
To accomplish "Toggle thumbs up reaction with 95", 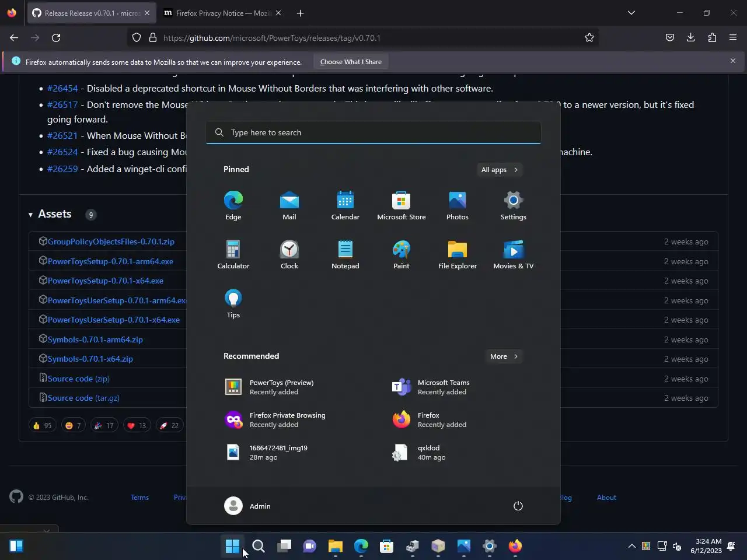I will [42, 425].
